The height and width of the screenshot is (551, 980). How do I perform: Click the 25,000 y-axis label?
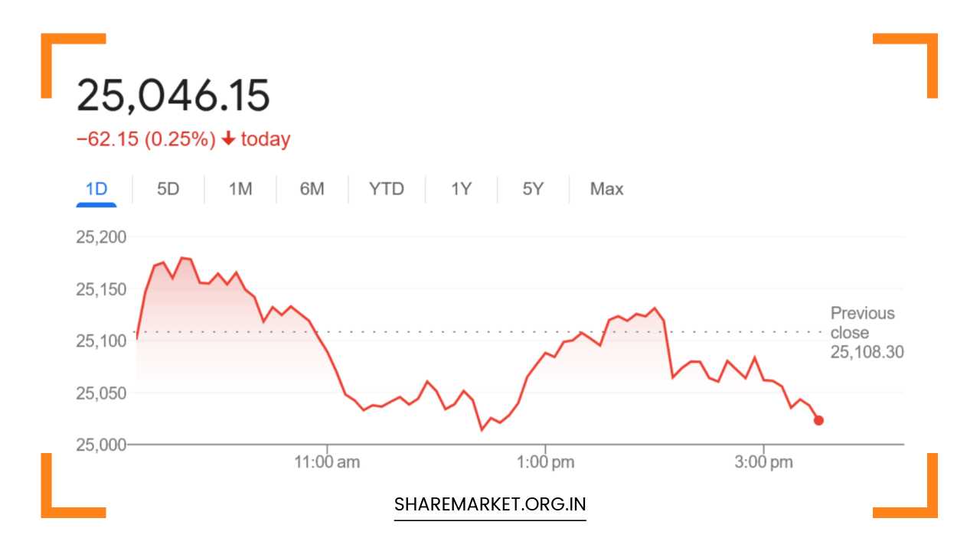click(101, 444)
